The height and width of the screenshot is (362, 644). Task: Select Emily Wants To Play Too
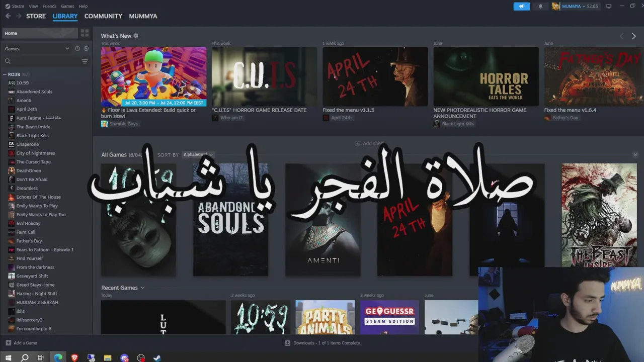(41, 215)
